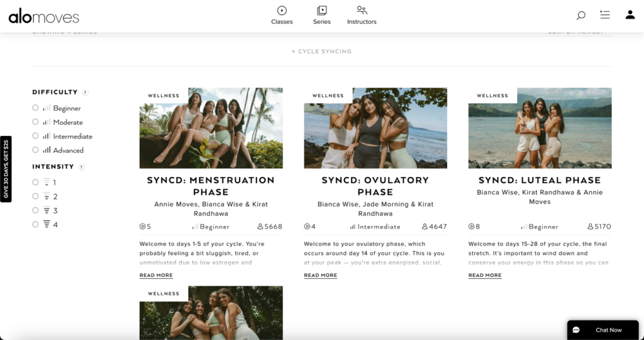Go to the Classes menu
This screenshot has width=644, height=340.
[x=282, y=15]
